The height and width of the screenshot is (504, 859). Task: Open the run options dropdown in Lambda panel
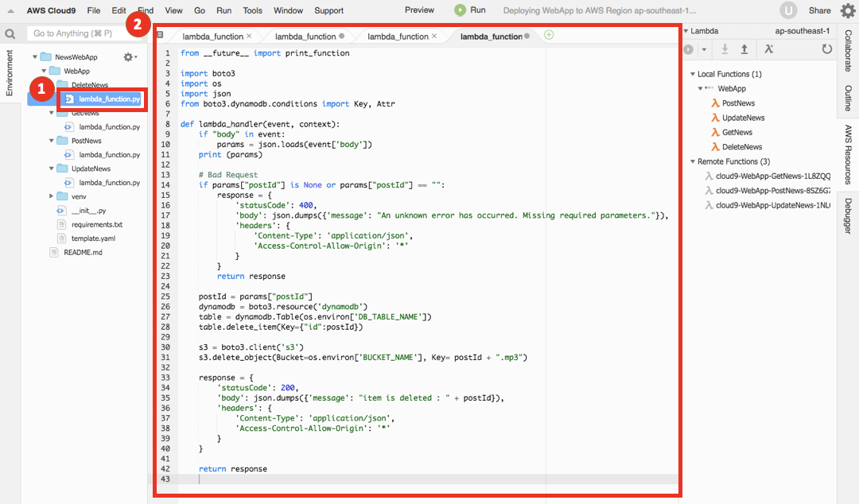coord(704,50)
